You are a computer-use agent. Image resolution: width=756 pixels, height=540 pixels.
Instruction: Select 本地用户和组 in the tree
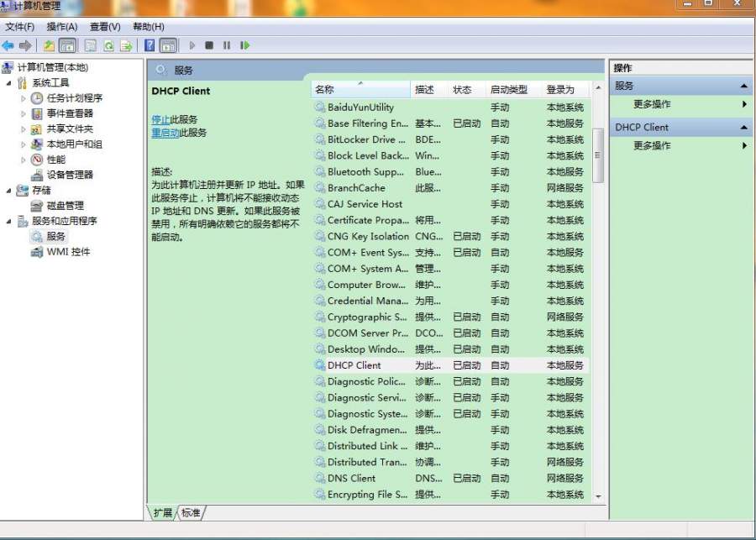[x=74, y=144]
